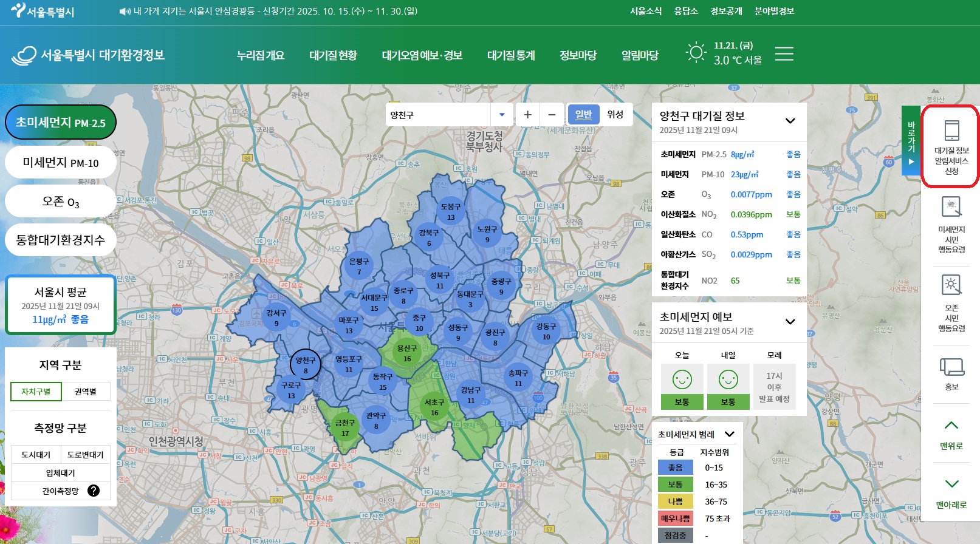Screen dimensions: 980x544
Task: Open the hamburger menu icon in header
Action: click(784, 54)
